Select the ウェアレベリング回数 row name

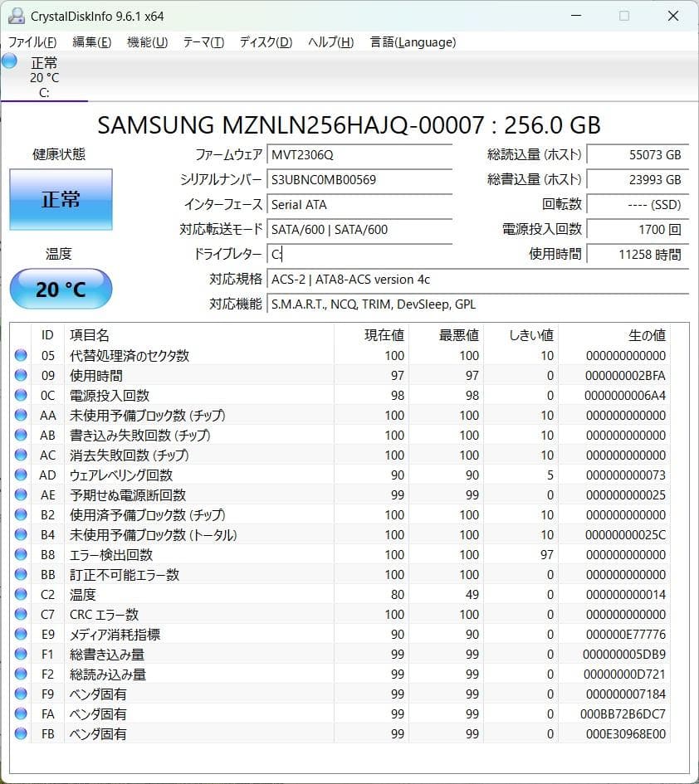(121, 475)
